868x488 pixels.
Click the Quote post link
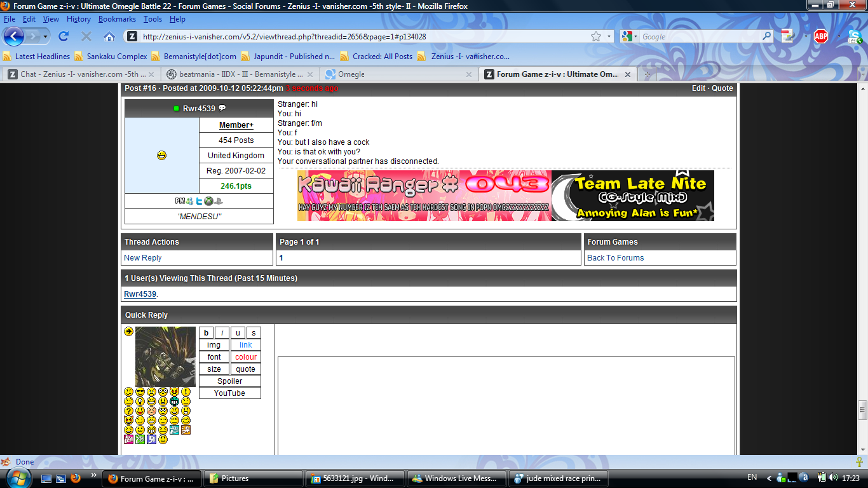722,88
